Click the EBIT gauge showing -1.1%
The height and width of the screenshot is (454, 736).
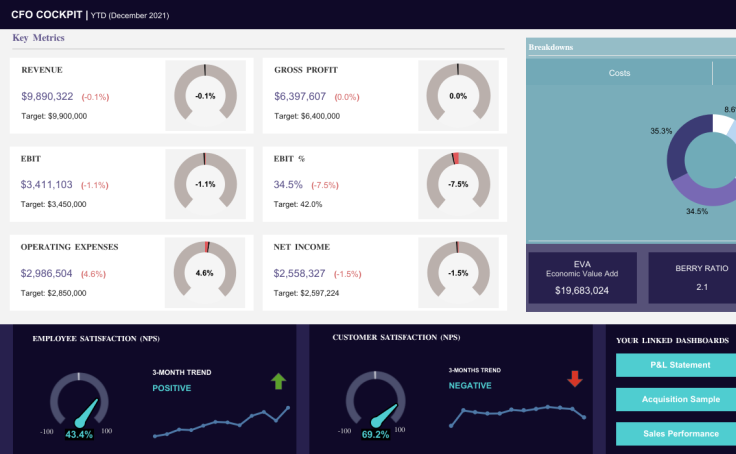(x=205, y=184)
